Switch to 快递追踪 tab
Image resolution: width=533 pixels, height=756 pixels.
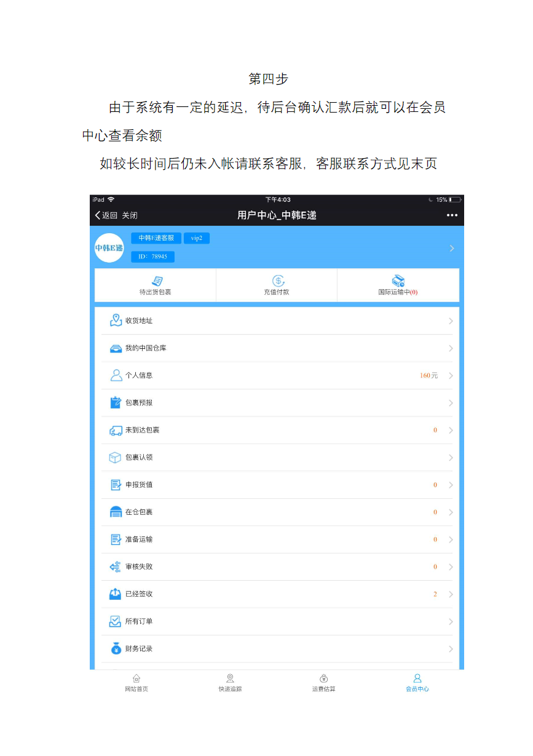[x=230, y=683]
